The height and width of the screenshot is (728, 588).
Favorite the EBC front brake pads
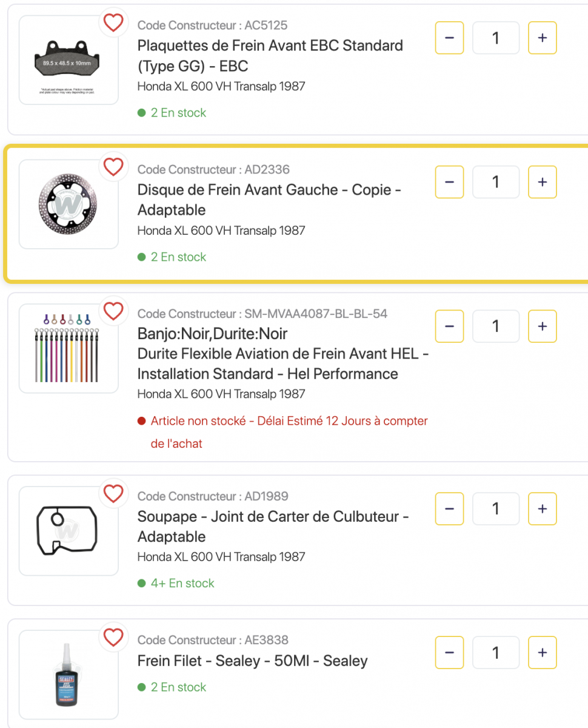[113, 23]
